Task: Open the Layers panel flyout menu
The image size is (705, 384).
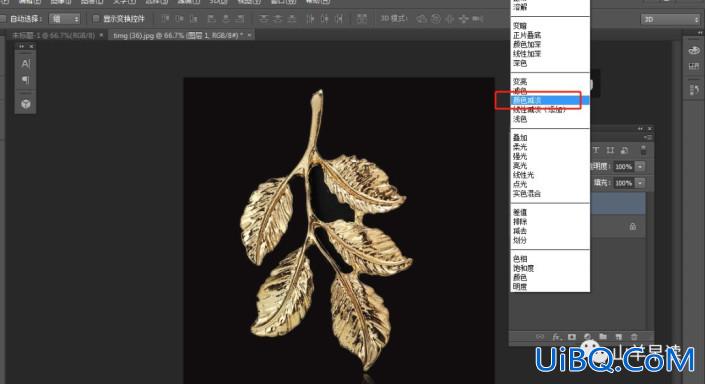Action: click(x=647, y=138)
